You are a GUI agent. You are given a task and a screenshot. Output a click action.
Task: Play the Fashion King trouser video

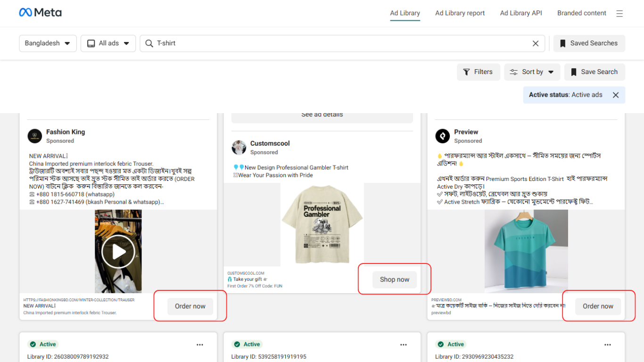point(118,252)
